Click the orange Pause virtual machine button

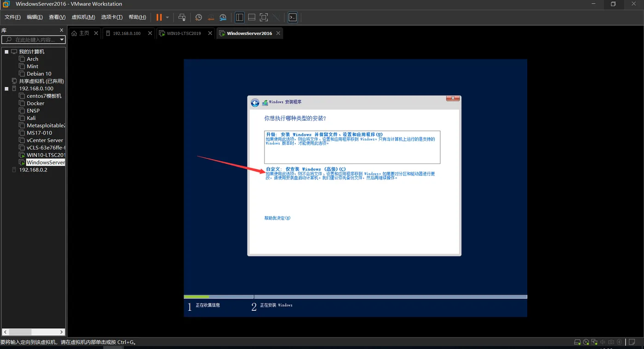(x=159, y=17)
